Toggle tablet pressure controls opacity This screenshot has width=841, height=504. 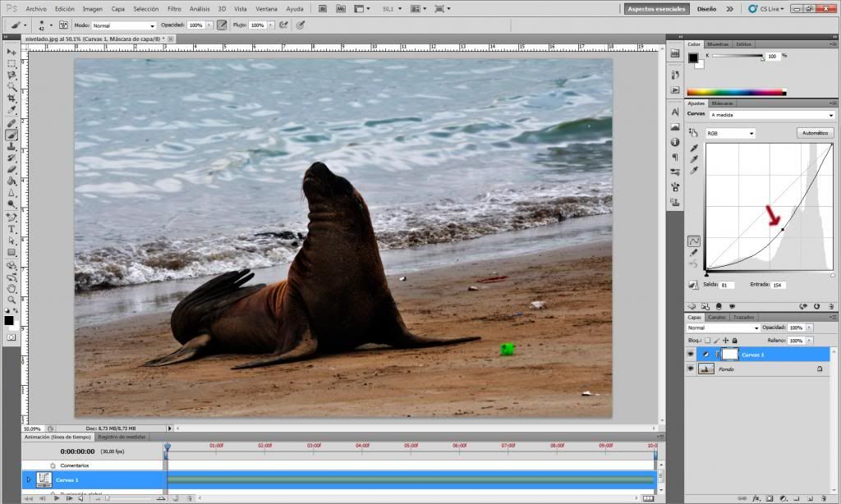click(x=222, y=25)
